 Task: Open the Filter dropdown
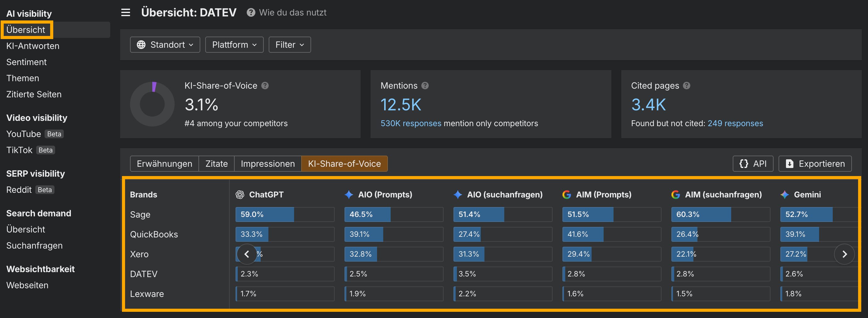coord(290,45)
